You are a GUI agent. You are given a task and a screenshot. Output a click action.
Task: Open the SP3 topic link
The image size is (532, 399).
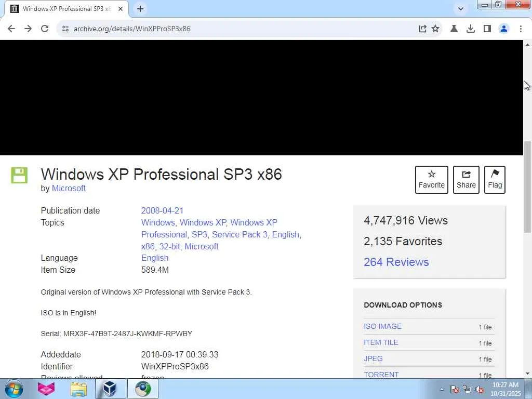point(199,234)
